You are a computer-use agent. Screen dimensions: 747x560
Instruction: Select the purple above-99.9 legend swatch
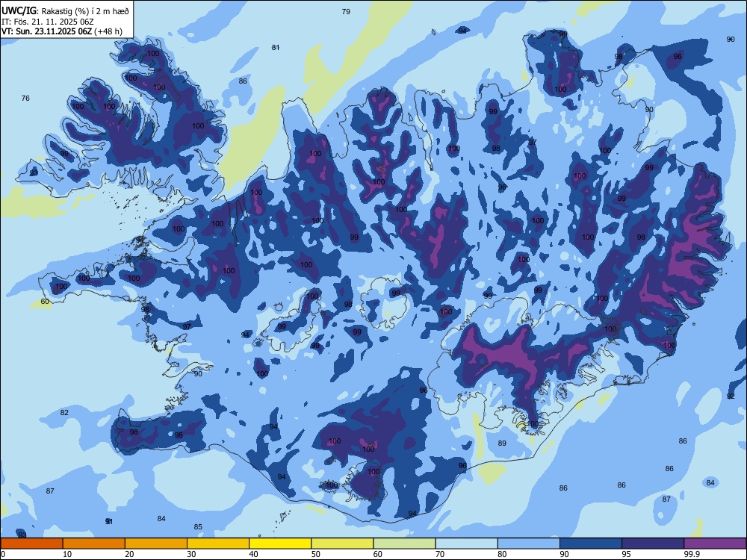(715, 544)
